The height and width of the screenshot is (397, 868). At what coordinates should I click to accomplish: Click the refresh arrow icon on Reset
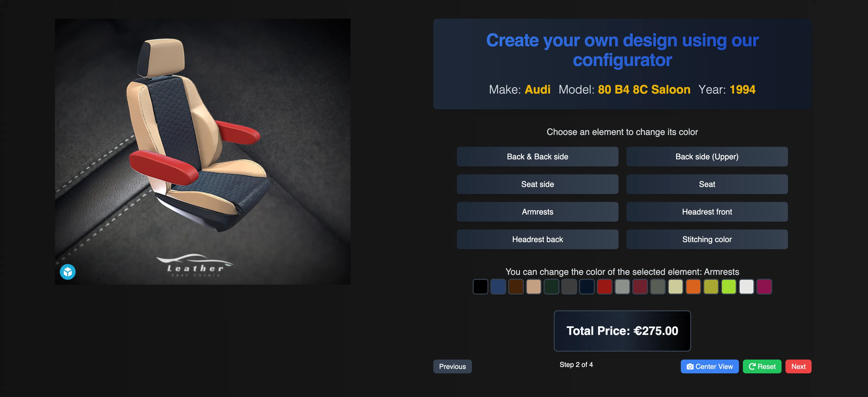(x=752, y=366)
